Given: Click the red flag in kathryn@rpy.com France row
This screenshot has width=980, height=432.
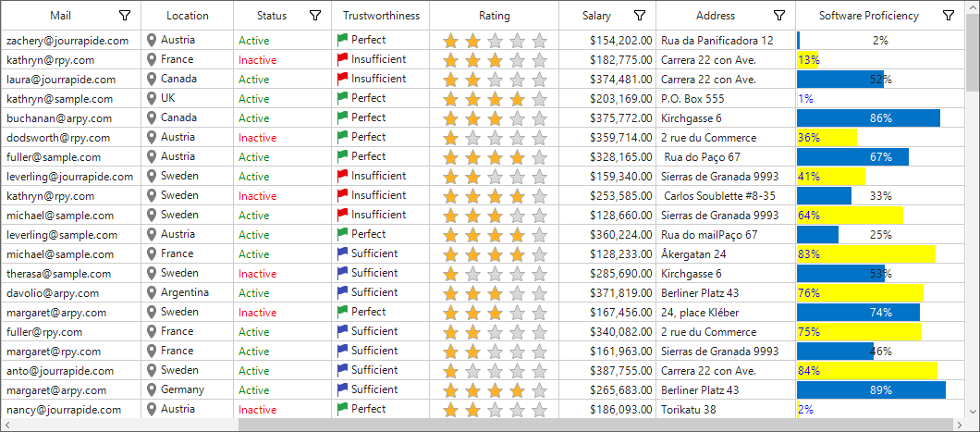Looking at the screenshot, I should 342,60.
